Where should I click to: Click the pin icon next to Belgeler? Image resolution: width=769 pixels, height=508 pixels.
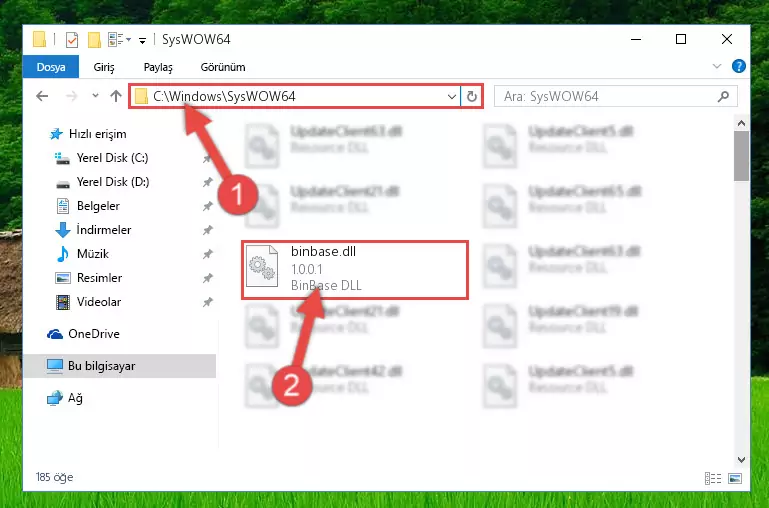207,206
